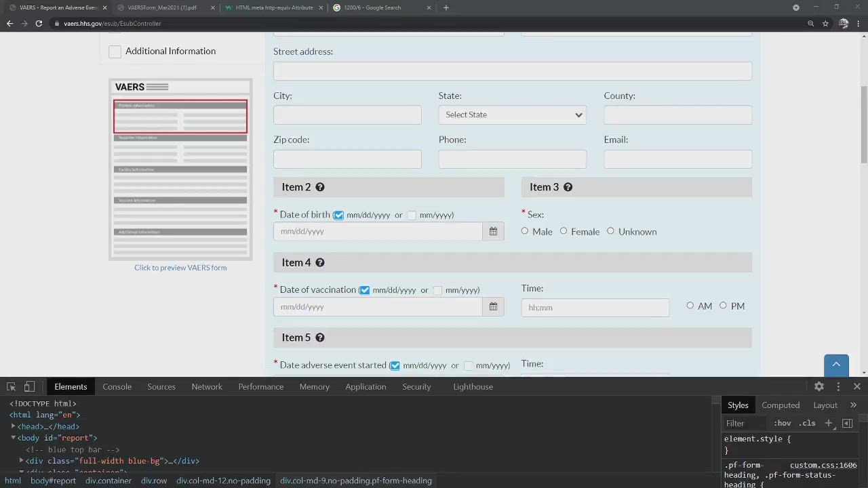Open the Network tab in DevTools
868x488 pixels.
207,386
